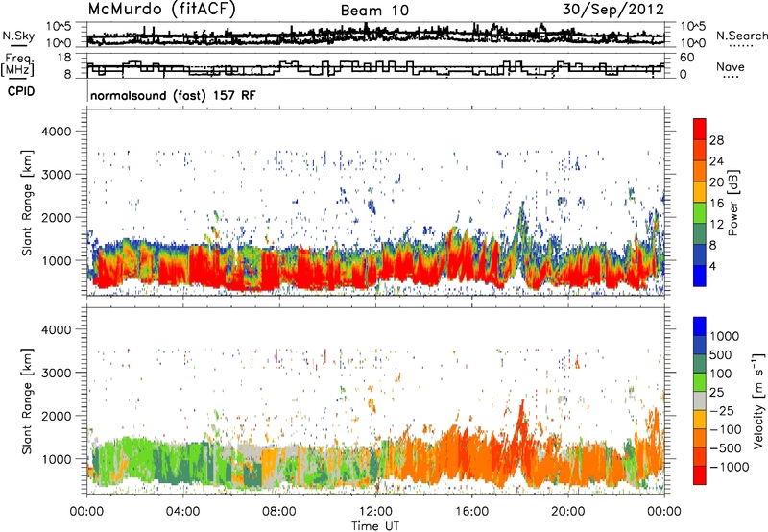Click the noise trace in the top panel

click(x=375, y=35)
